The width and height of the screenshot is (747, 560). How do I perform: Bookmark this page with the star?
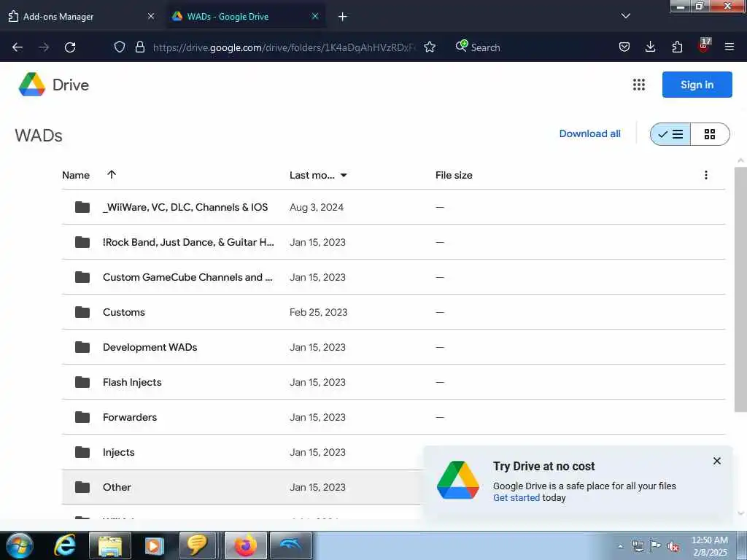pyautogui.click(x=430, y=47)
